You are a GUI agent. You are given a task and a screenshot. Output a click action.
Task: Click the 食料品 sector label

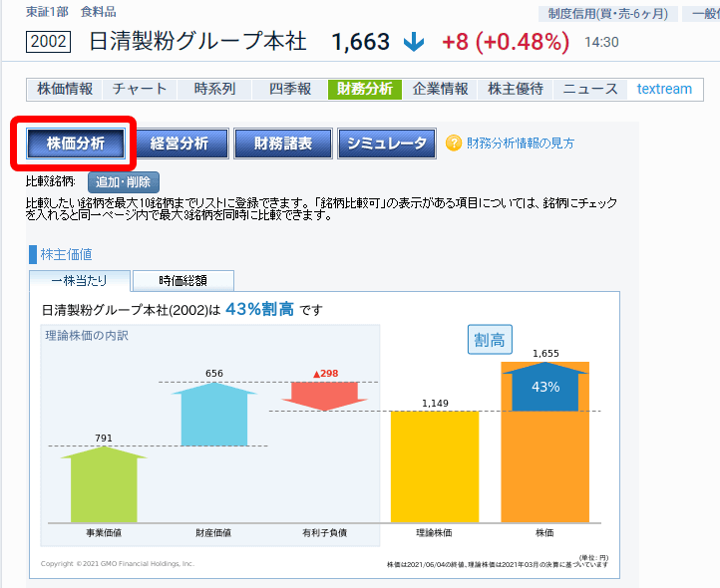pos(99,12)
